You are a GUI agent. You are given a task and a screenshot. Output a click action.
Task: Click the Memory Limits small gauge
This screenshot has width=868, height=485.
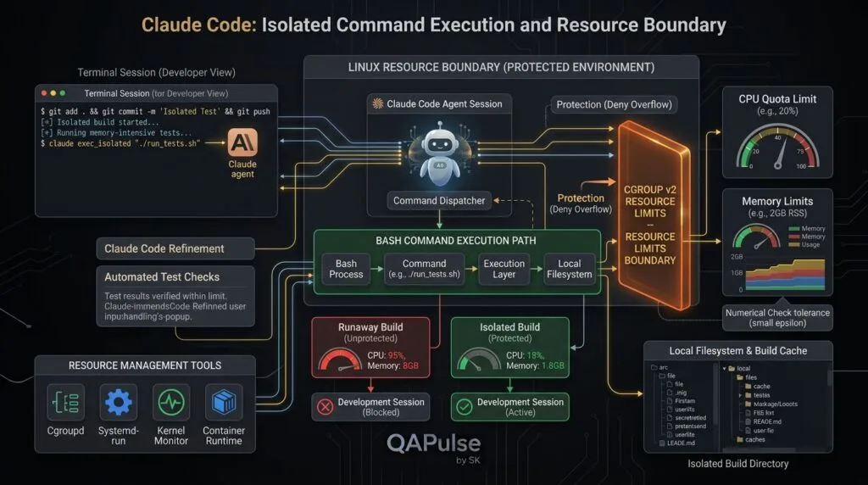click(756, 237)
